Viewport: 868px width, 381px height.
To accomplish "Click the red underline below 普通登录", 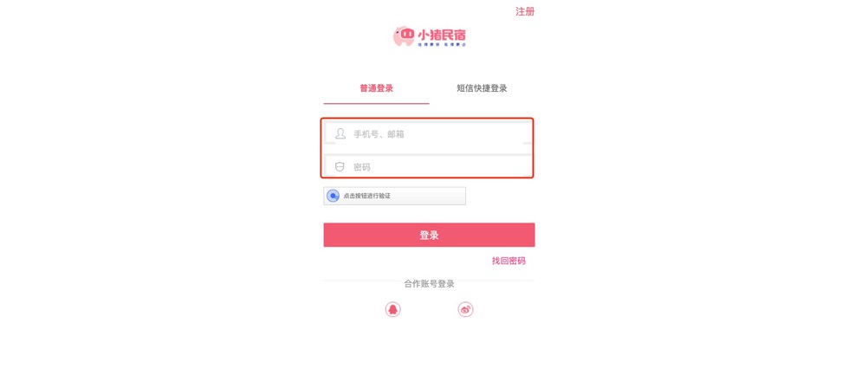I will click(x=377, y=103).
